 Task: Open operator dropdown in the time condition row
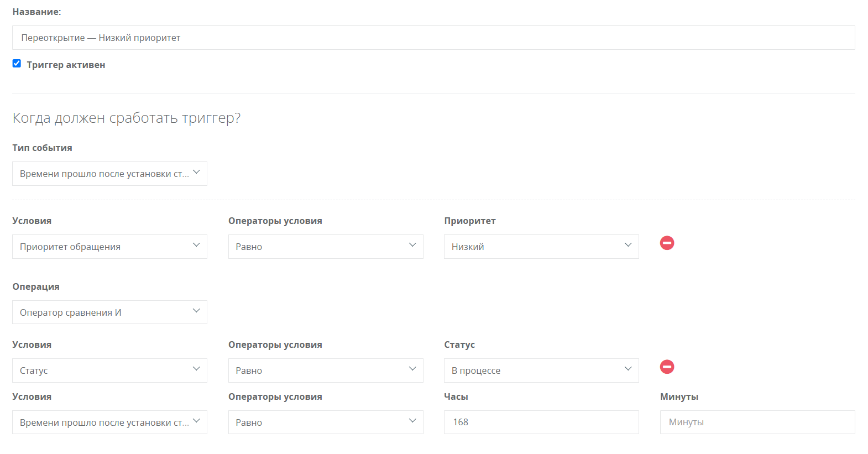click(x=326, y=422)
